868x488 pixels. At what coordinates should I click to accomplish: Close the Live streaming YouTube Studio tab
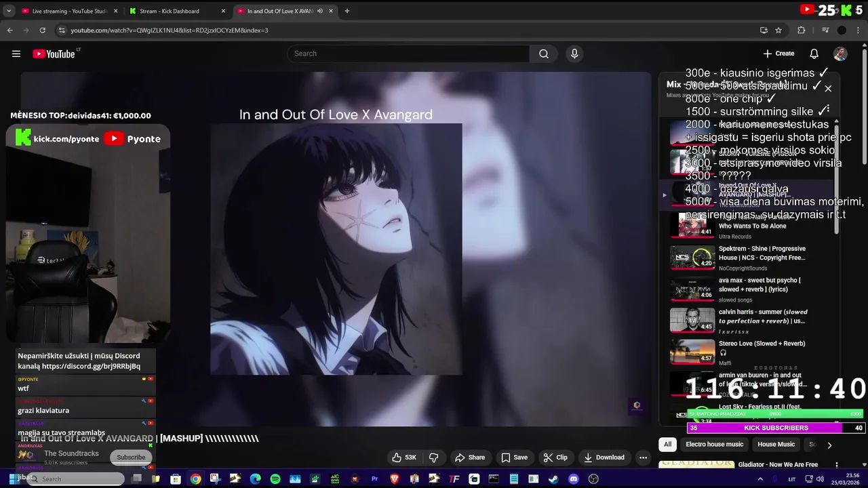pos(115,11)
